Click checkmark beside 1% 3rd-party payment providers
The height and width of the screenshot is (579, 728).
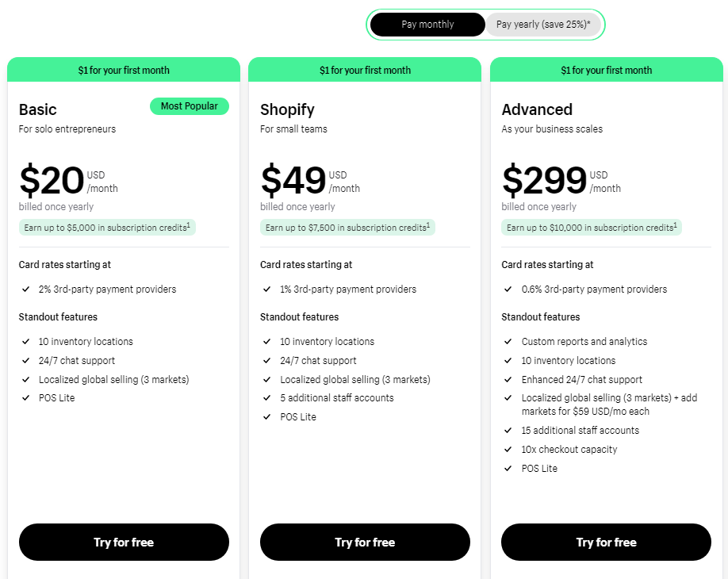(x=267, y=289)
